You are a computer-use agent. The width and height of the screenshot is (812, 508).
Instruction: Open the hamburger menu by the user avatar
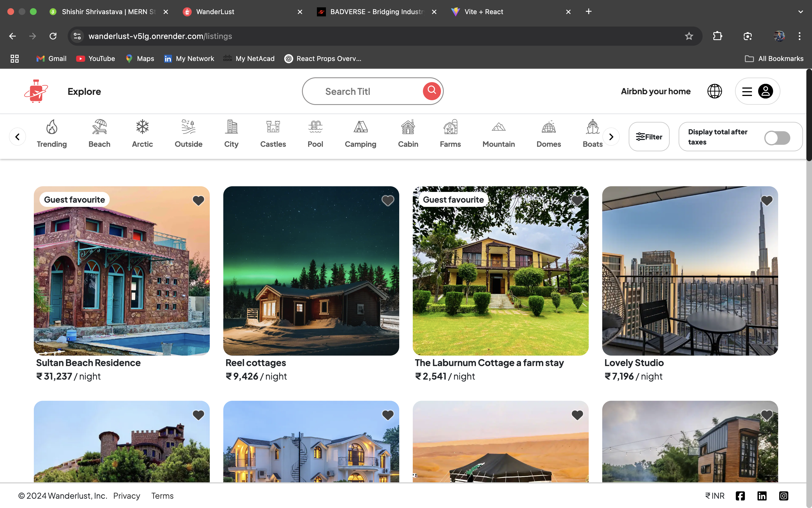pyautogui.click(x=747, y=91)
